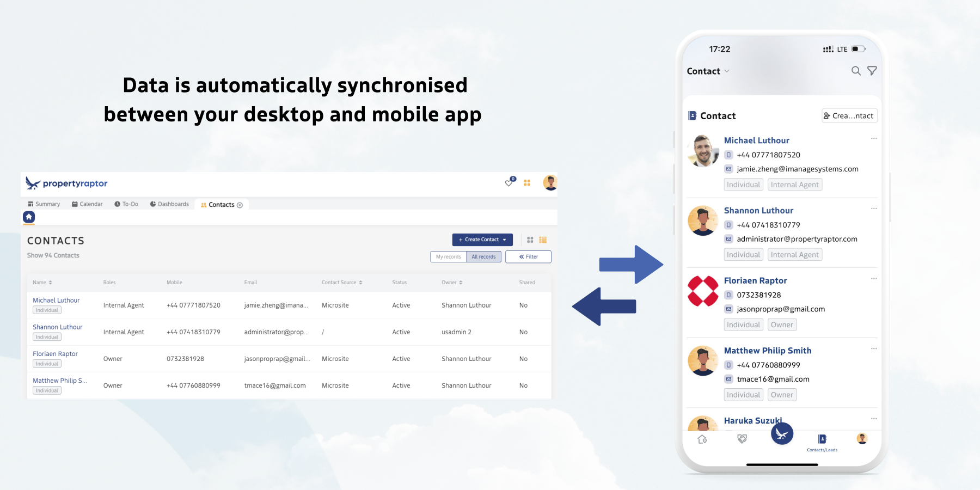The image size is (980, 490).
Task: Click usadmin 2 owner cell
Action: pyautogui.click(x=457, y=332)
